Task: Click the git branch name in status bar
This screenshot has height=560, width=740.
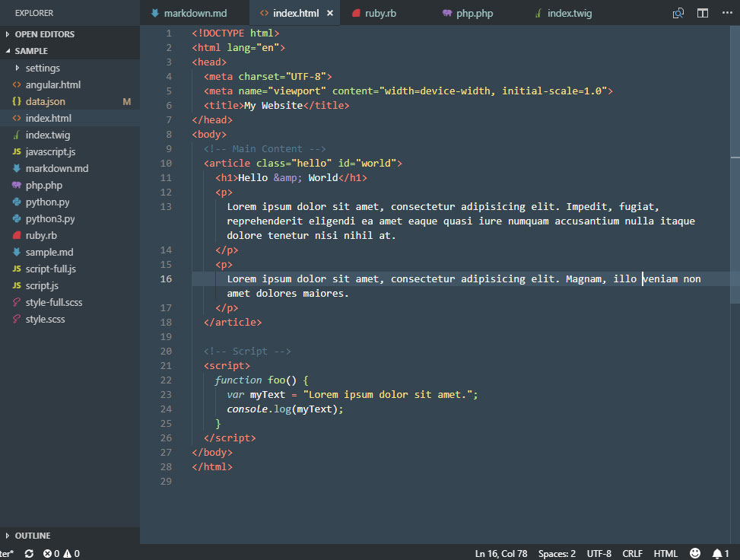Action: pyautogui.click(x=7, y=553)
